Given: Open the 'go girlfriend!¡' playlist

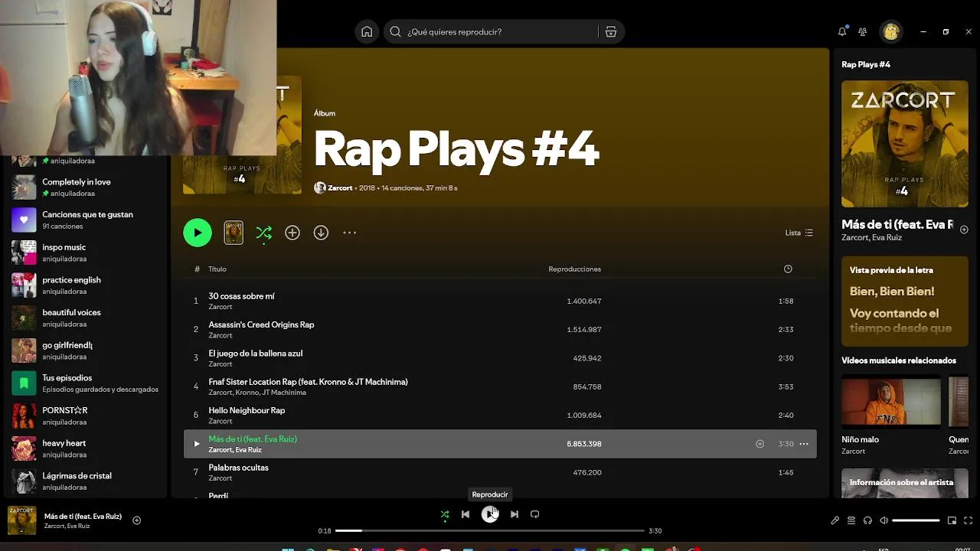Looking at the screenshot, I should [84, 350].
